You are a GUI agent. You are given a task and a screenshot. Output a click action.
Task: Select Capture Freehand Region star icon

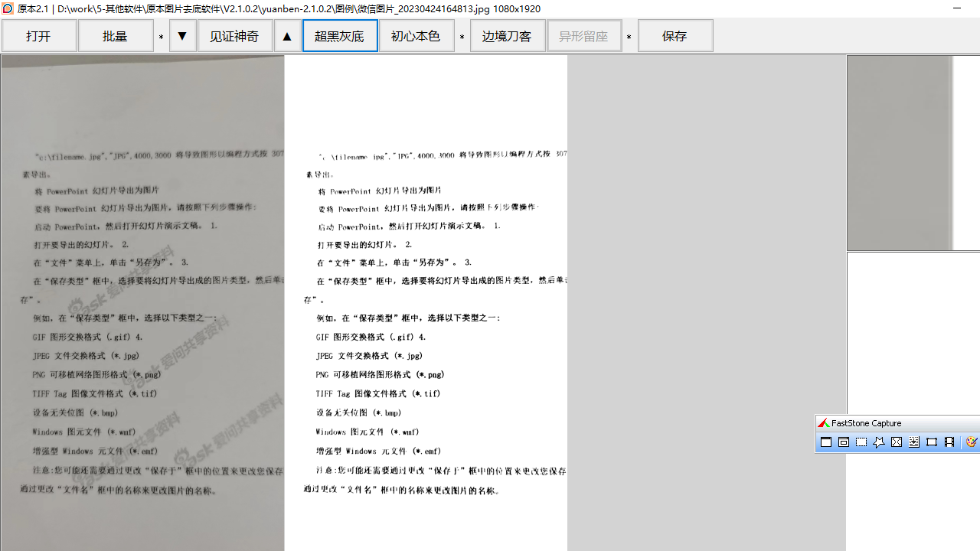[x=879, y=442]
